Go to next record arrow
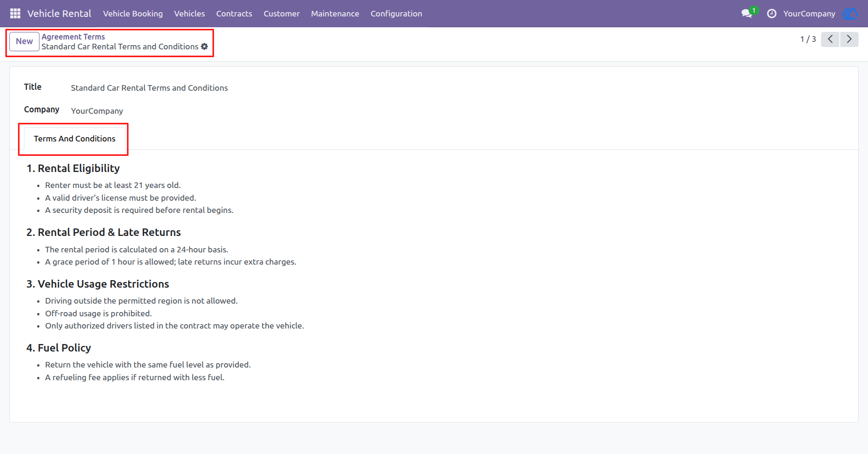 click(849, 39)
